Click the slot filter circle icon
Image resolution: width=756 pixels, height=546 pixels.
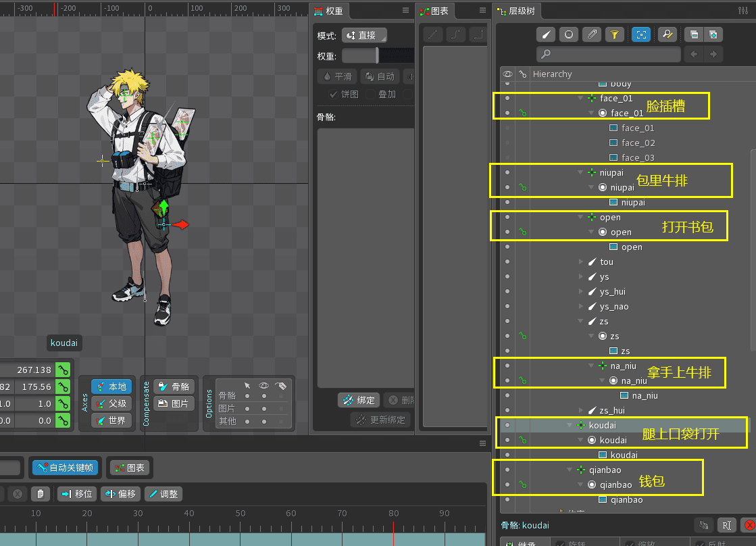tap(569, 34)
